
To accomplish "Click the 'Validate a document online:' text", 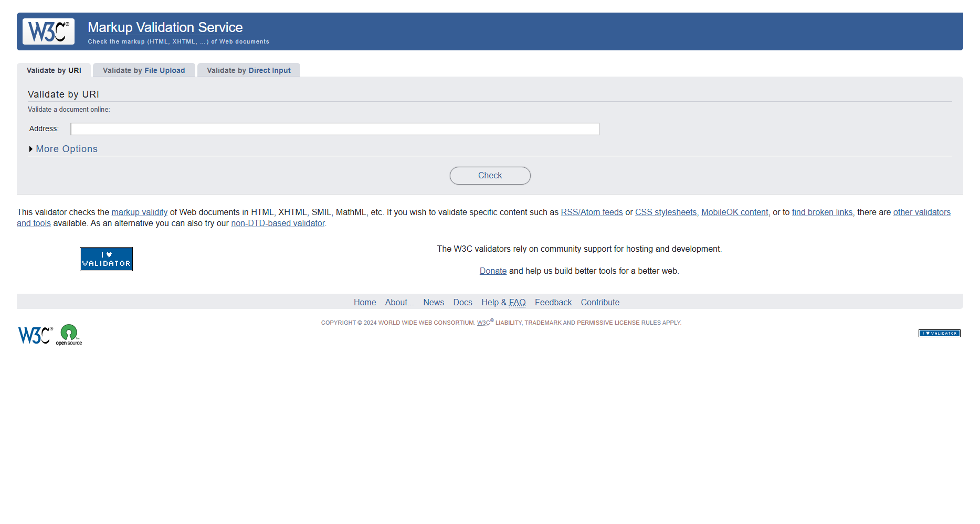I will tap(69, 110).
